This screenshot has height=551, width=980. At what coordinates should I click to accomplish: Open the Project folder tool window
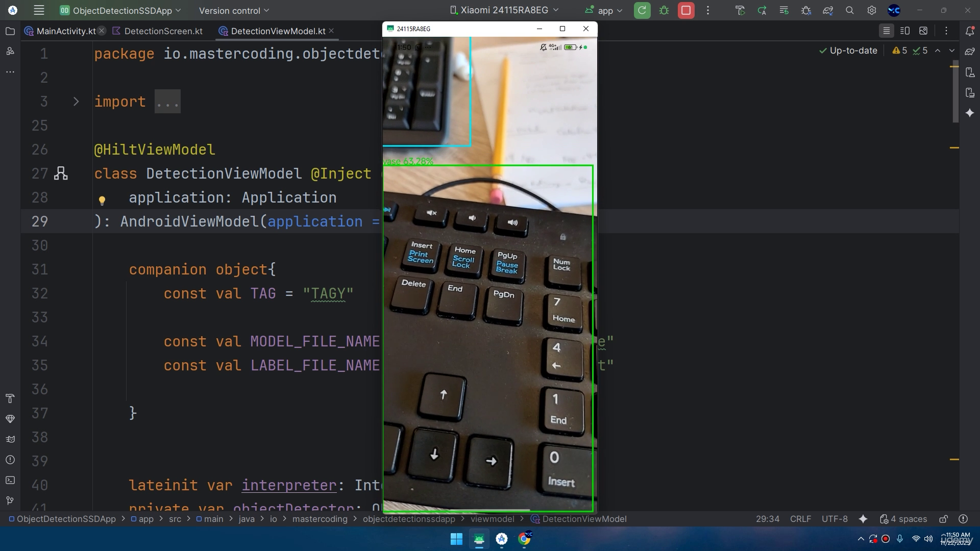pyautogui.click(x=10, y=31)
